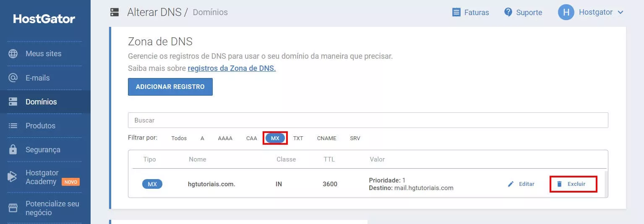Click the Zona de DNS heading
The height and width of the screenshot is (224, 644).
click(x=160, y=42)
